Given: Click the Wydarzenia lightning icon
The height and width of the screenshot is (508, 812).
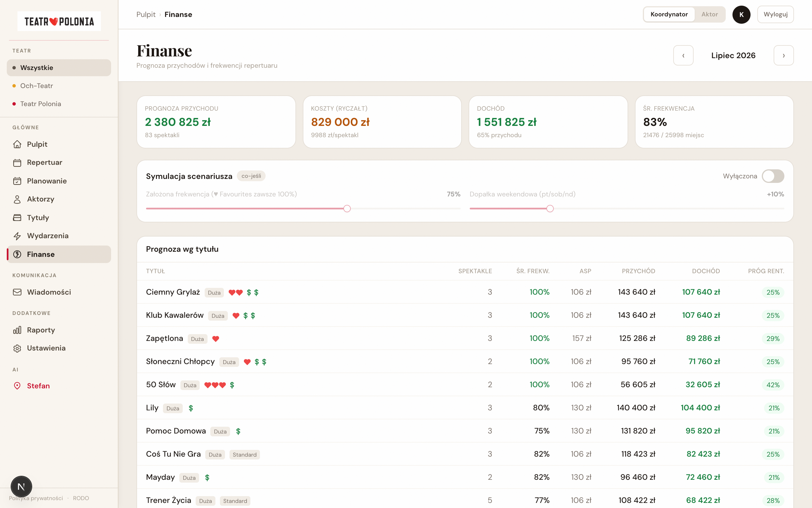Looking at the screenshot, I should pos(17,236).
